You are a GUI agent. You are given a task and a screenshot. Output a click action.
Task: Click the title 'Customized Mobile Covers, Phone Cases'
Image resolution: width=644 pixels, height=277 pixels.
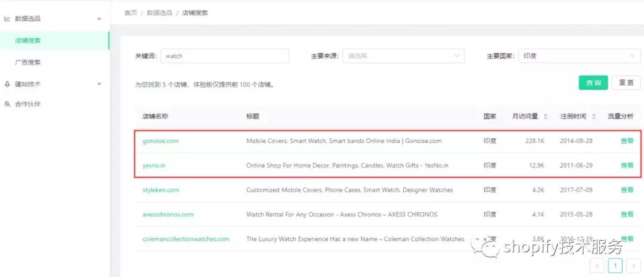349,190
